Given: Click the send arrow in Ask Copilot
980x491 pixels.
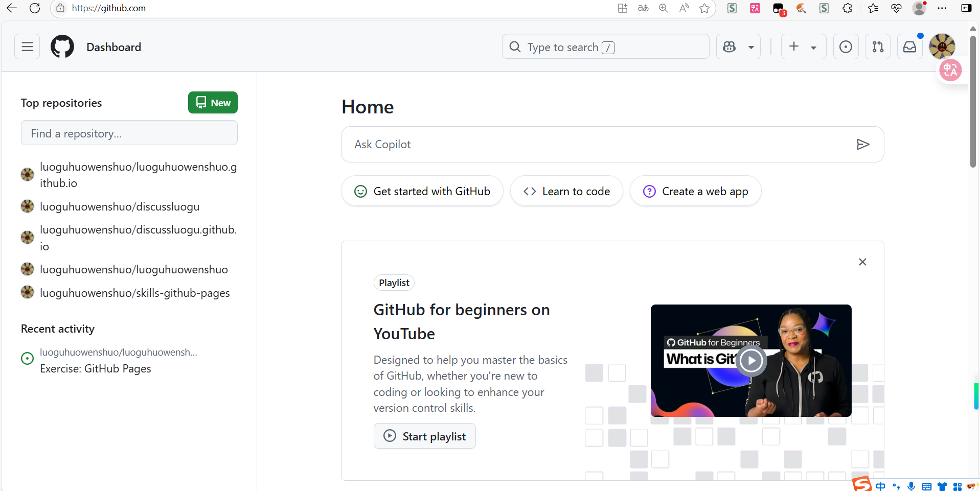Looking at the screenshot, I should [x=863, y=145].
